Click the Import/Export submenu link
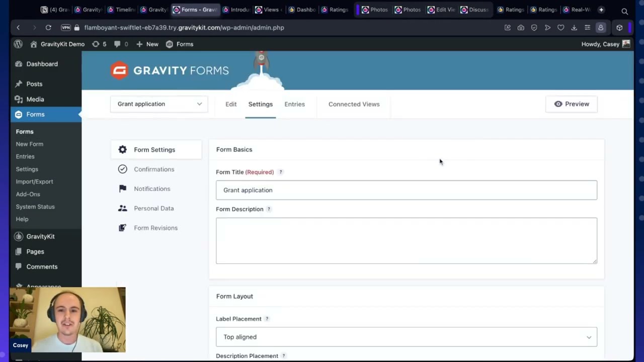Viewport: 644px width, 362px height. click(x=34, y=182)
